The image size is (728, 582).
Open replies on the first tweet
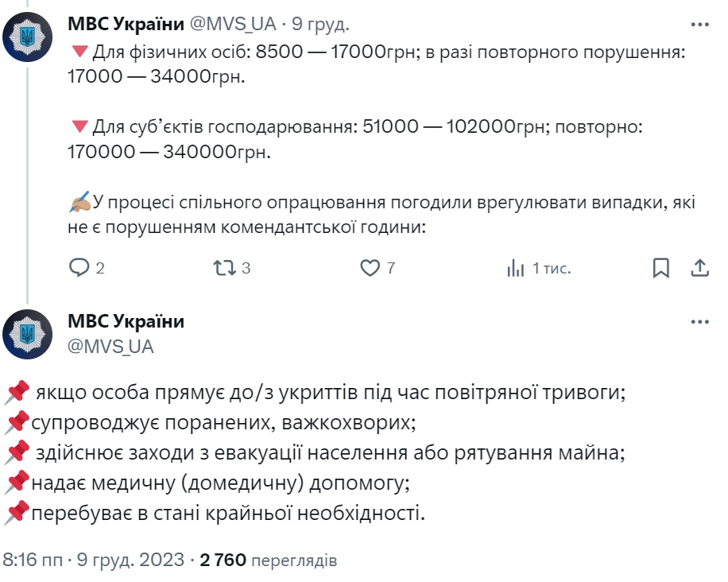80,270
